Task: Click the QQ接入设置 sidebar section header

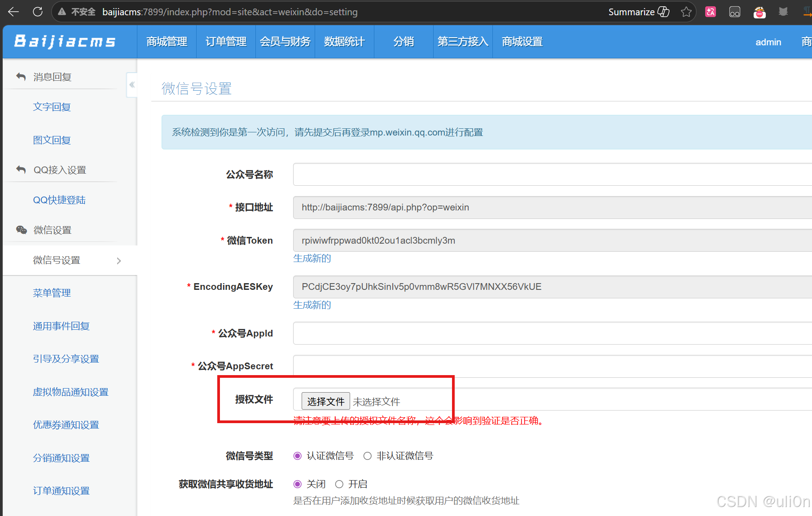Action: 60,170
